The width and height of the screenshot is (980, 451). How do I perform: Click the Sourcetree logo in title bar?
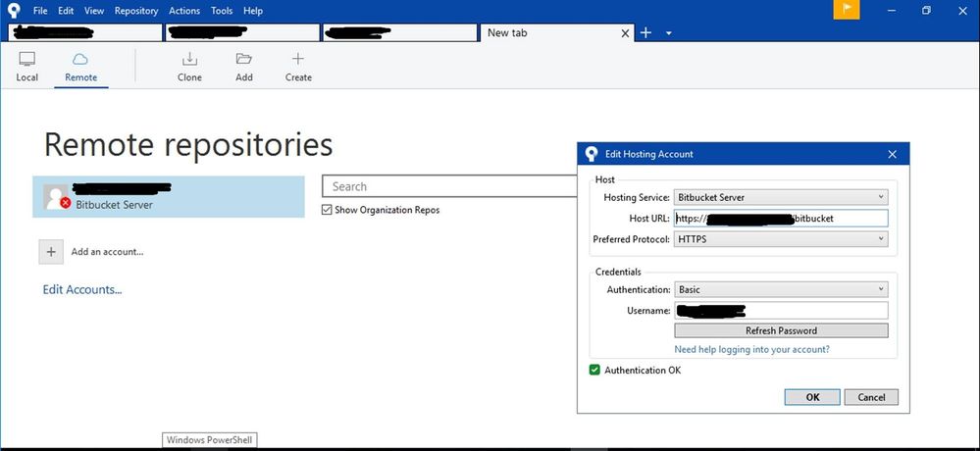coord(14,11)
